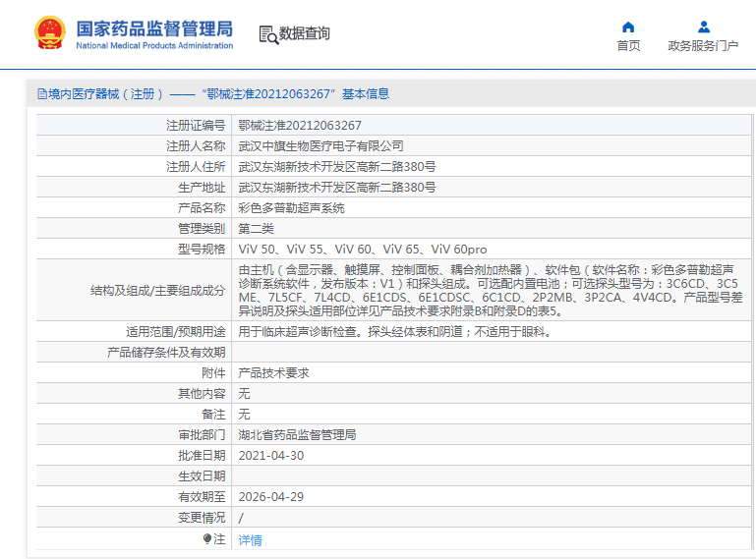This screenshot has width=756, height=559.
Task: Click the 产品技术要求 attachment cell
Action: [274, 372]
